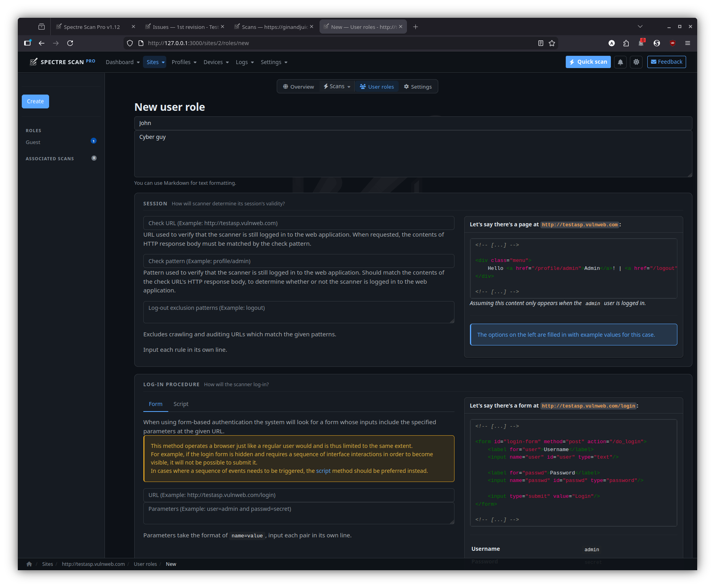Image resolution: width=715 pixels, height=588 pixels.
Task: Select the Form log-in procedure tab
Action: (156, 404)
